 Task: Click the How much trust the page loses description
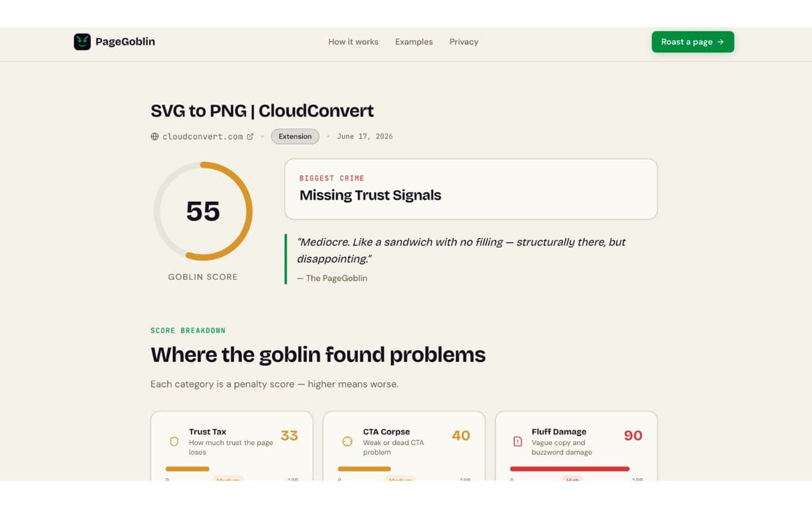coord(231,448)
